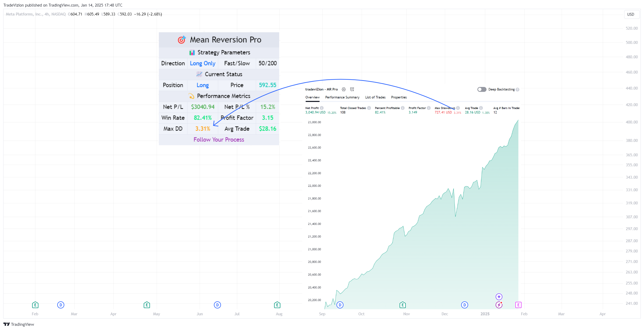Click the '15.2%' Net P/L % cell
This screenshot has height=330, width=644.
pyautogui.click(x=268, y=107)
